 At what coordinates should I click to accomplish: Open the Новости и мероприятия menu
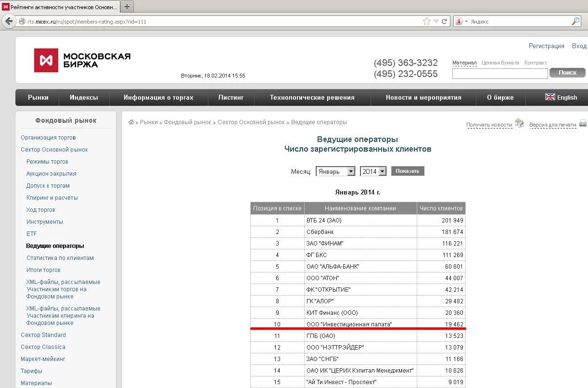(x=423, y=97)
